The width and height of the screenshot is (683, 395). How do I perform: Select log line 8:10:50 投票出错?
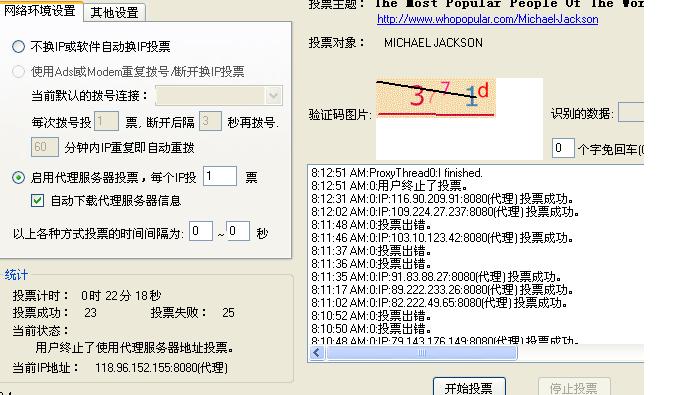pos(371,329)
